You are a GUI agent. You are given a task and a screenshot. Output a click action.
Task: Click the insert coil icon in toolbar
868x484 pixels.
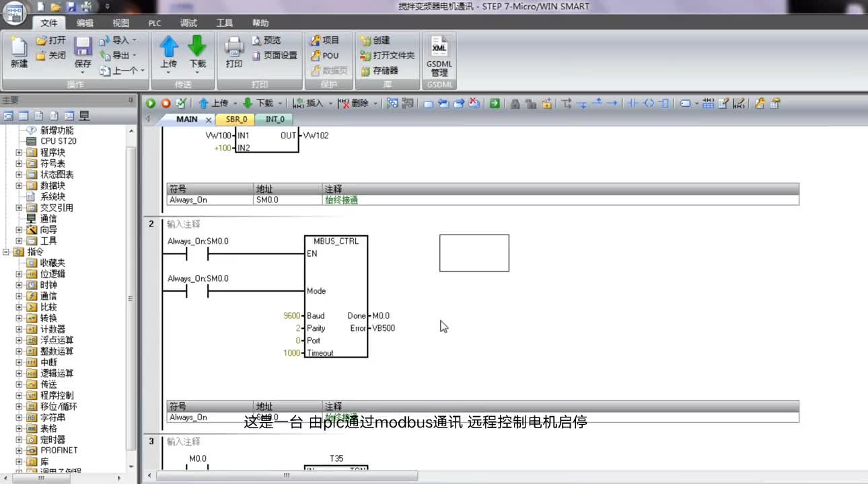[649, 104]
